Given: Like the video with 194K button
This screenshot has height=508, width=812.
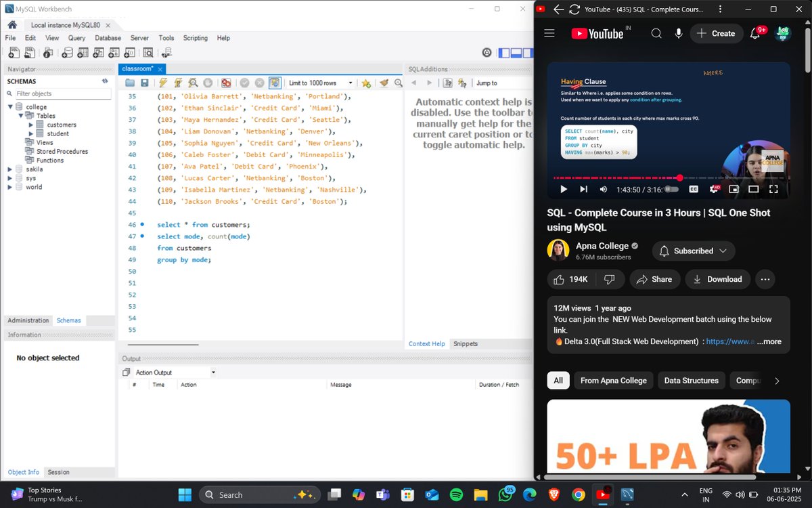Looking at the screenshot, I should (x=570, y=279).
